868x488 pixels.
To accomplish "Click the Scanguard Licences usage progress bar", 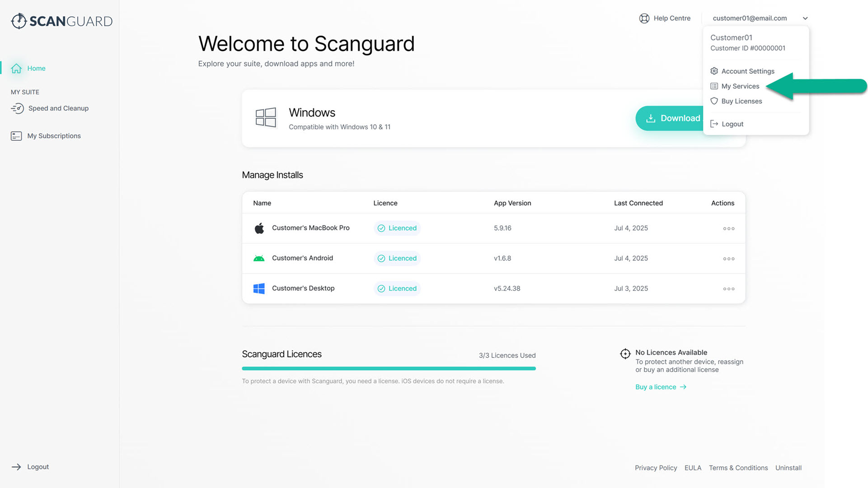I will click(x=389, y=368).
